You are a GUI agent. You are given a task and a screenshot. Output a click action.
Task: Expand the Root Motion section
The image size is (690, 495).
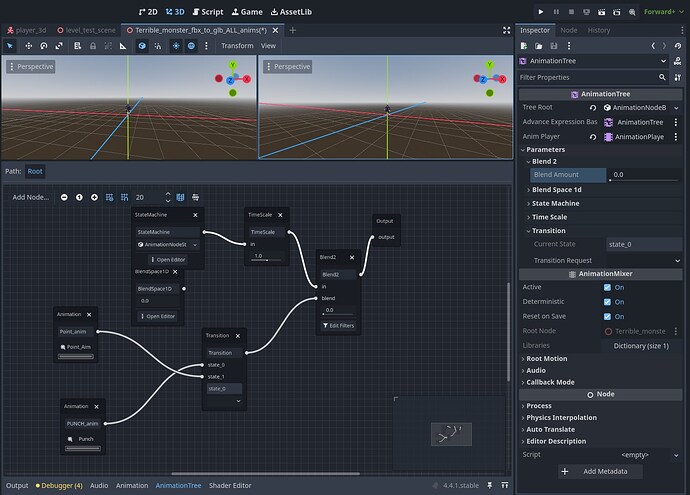pos(546,358)
